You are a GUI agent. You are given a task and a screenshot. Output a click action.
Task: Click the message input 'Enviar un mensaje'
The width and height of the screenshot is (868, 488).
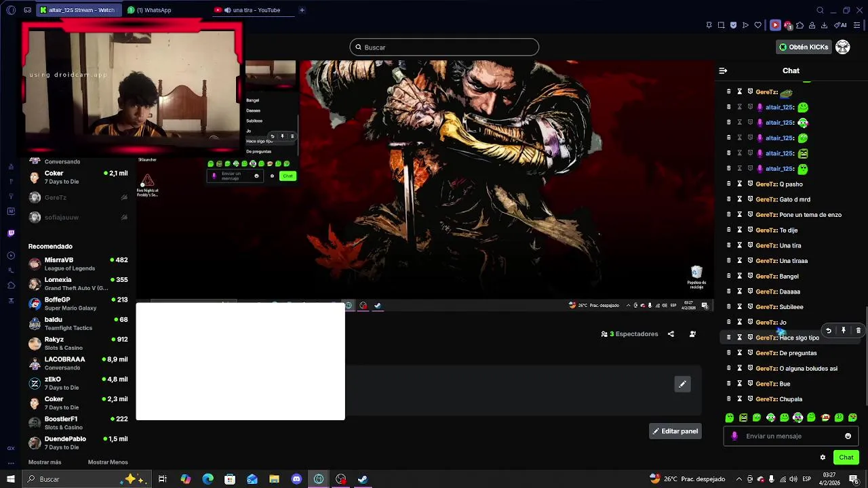(790, 436)
